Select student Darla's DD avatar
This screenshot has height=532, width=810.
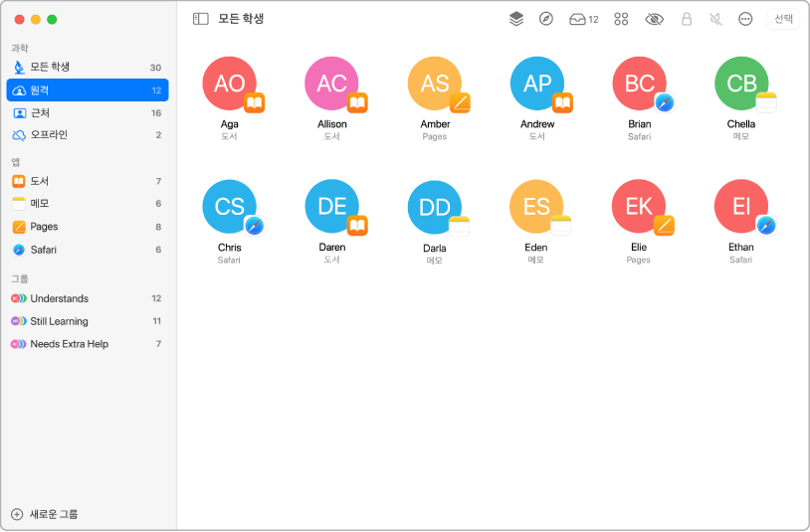point(435,207)
